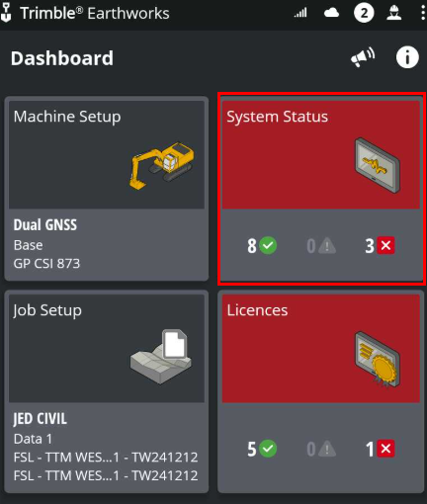427x504 pixels.
Task: Select the JED CIVIL project details
Action: click(106, 447)
